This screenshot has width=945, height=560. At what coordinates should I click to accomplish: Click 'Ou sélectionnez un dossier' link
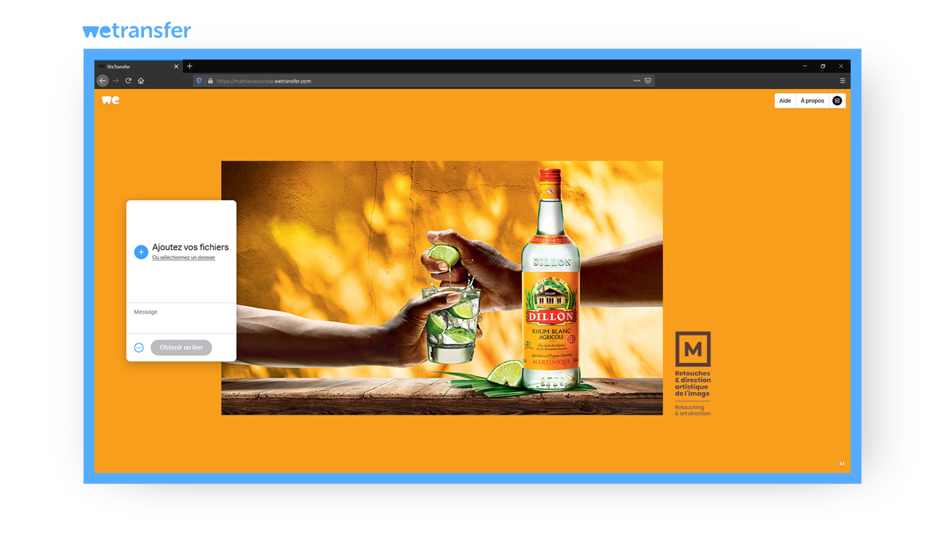pos(183,258)
